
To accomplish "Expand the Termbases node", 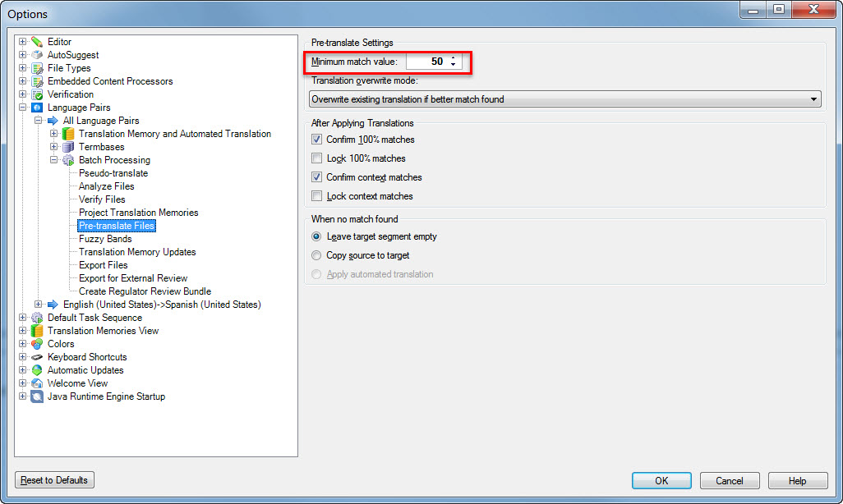I will (53, 147).
